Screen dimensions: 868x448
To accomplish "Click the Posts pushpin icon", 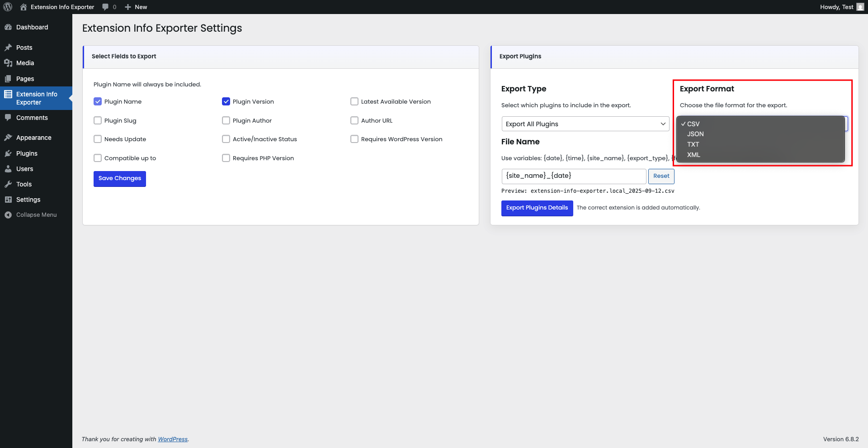I will 8,48.
